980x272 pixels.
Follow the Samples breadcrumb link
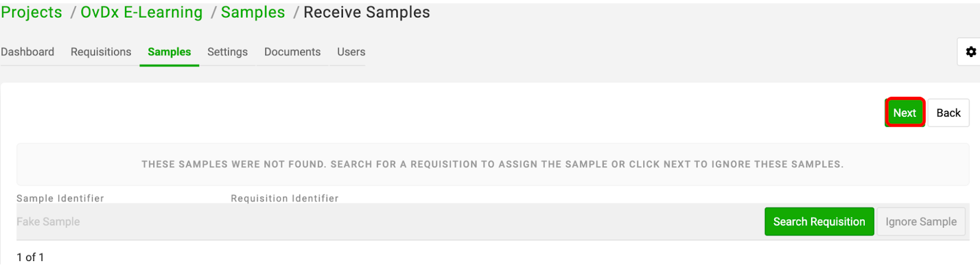(253, 12)
